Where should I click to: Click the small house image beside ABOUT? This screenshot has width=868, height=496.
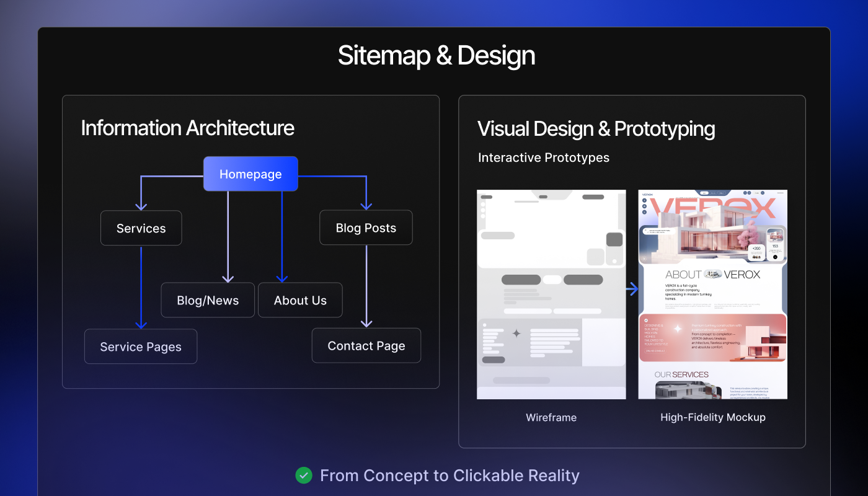click(713, 275)
